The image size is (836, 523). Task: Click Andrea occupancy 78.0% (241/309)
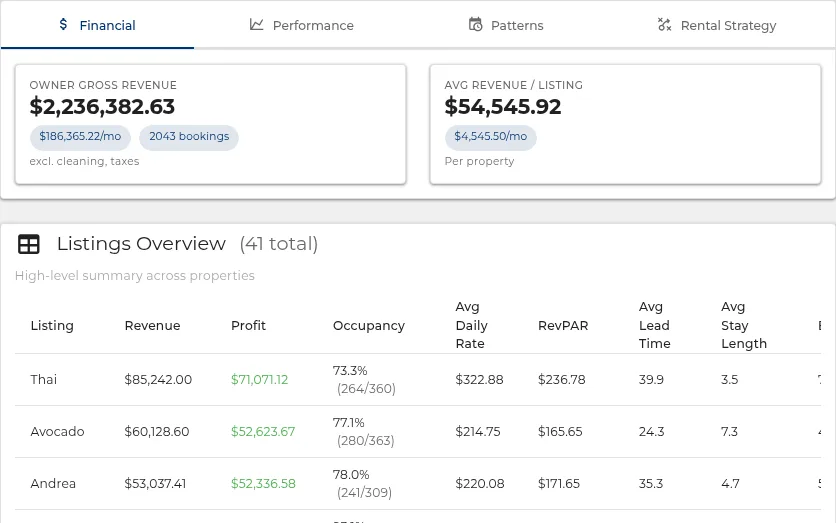(x=363, y=484)
